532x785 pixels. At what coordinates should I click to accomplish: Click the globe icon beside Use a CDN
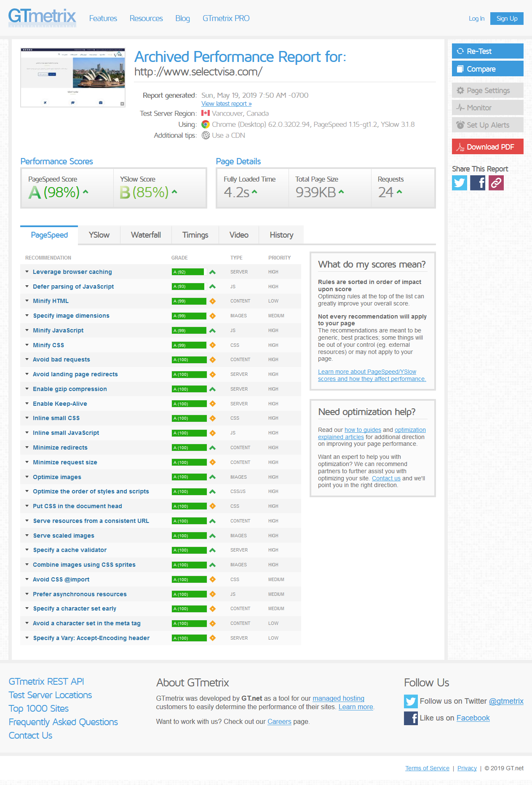click(206, 135)
